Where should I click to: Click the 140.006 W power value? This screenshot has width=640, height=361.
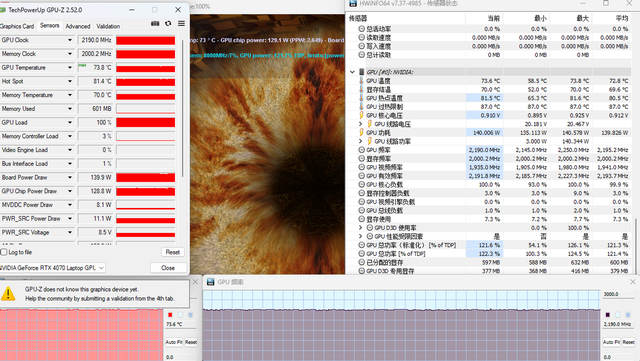coord(486,132)
